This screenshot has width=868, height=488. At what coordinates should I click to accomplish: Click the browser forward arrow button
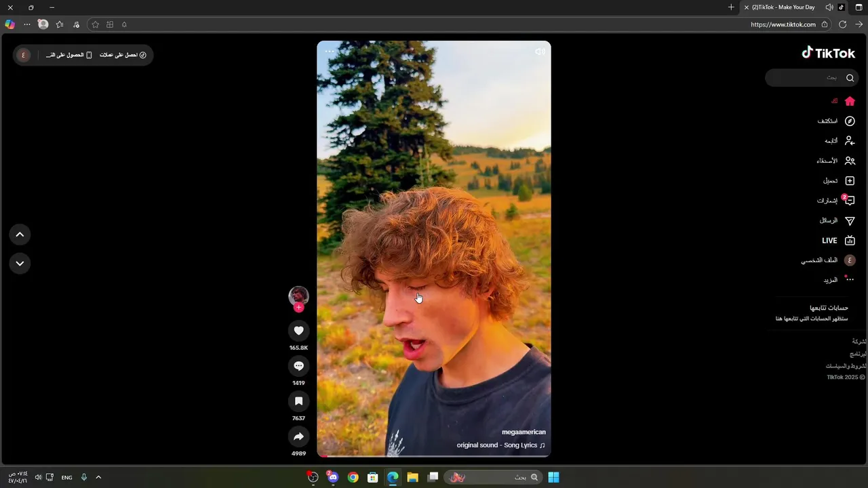click(x=859, y=24)
